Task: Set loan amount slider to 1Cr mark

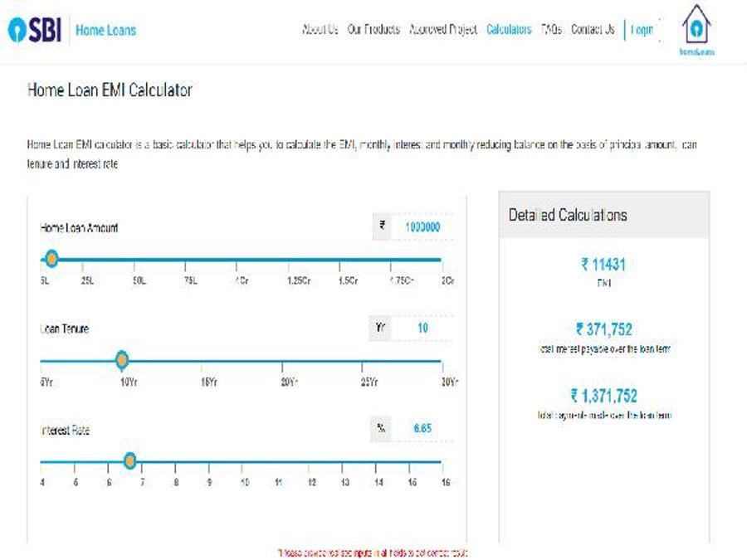Action: 237,260
